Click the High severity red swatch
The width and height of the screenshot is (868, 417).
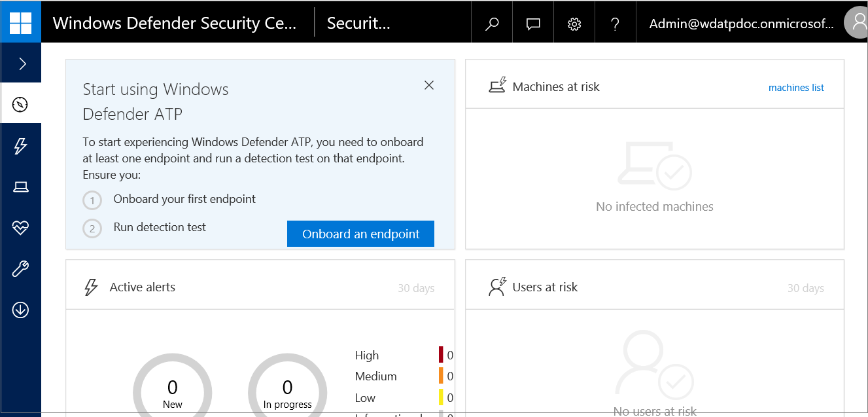(441, 355)
